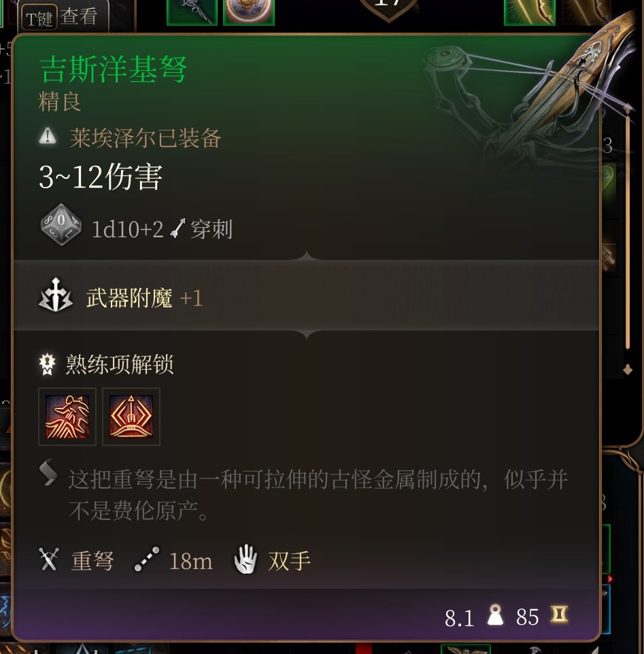644x654 pixels.
Task: Click the brace-for-shot skill icon with figure
Action: [x=67, y=417]
